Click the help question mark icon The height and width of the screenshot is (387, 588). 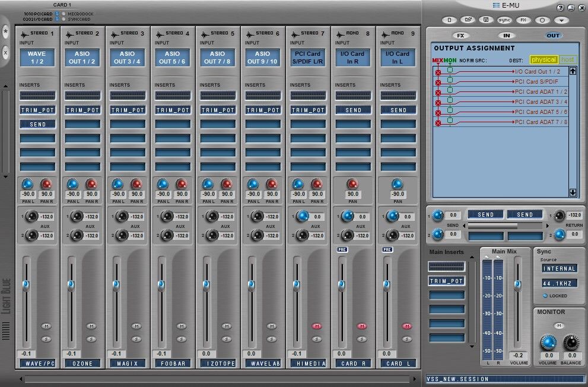[560, 8]
